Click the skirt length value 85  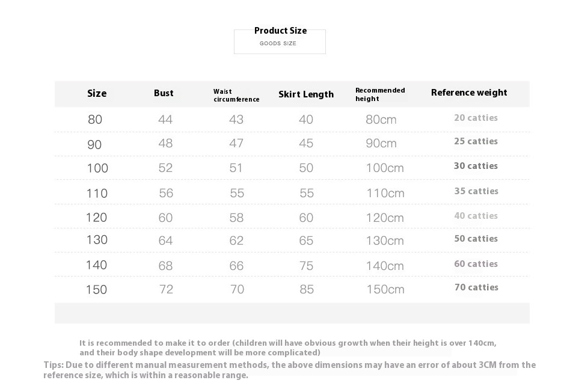point(307,290)
